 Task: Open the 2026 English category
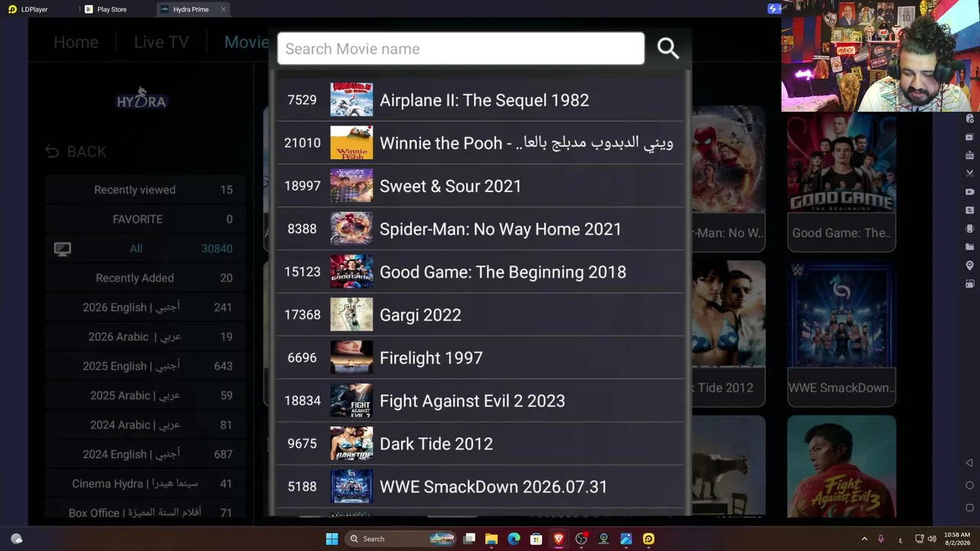[x=145, y=307]
